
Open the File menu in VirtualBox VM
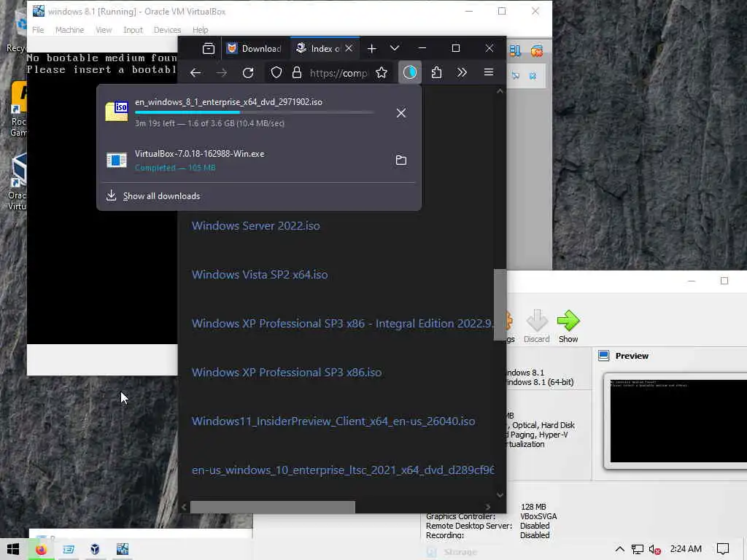tap(38, 30)
